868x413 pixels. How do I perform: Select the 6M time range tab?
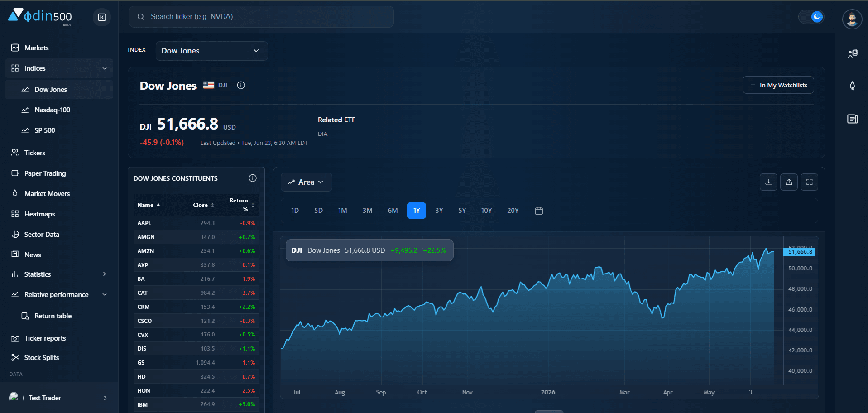393,211
